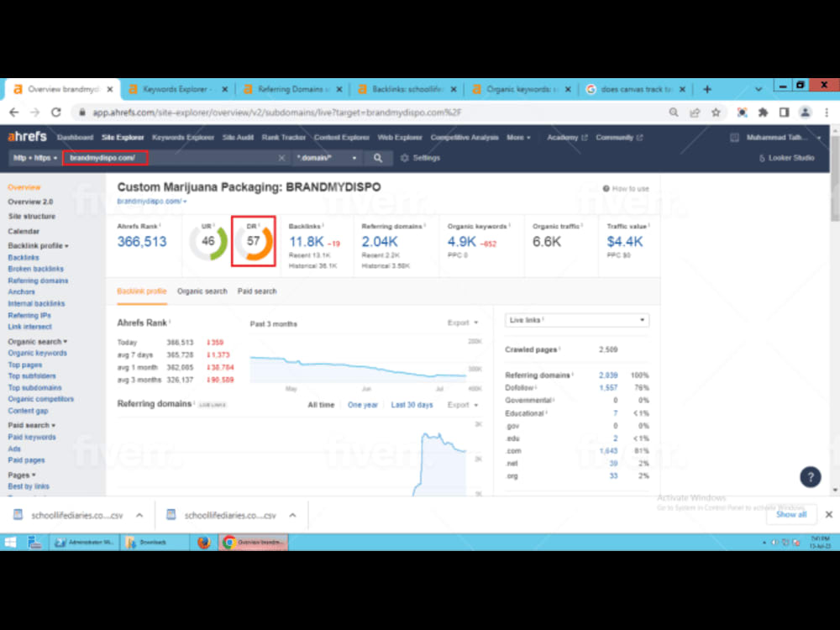Reload the page with browser refresh icon
This screenshot has height=630, width=840.
pyautogui.click(x=56, y=113)
